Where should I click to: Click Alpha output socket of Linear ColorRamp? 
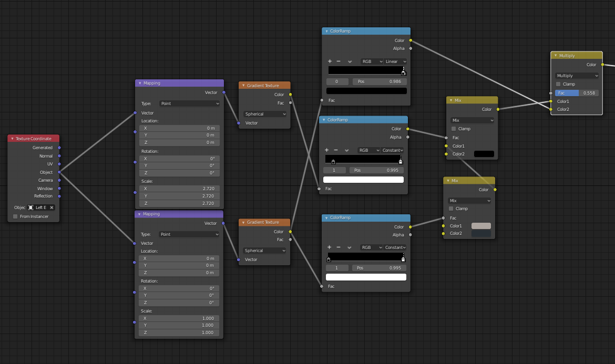(411, 48)
